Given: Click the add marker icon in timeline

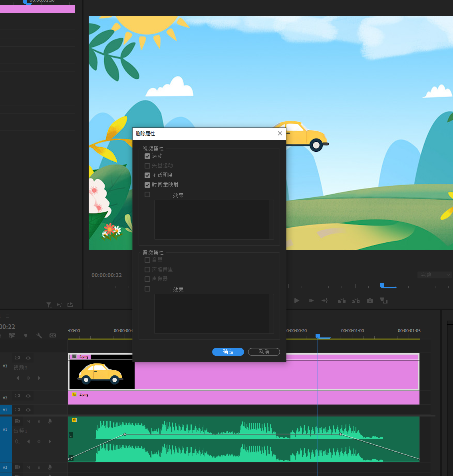Looking at the screenshot, I should (x=26, y=335).
